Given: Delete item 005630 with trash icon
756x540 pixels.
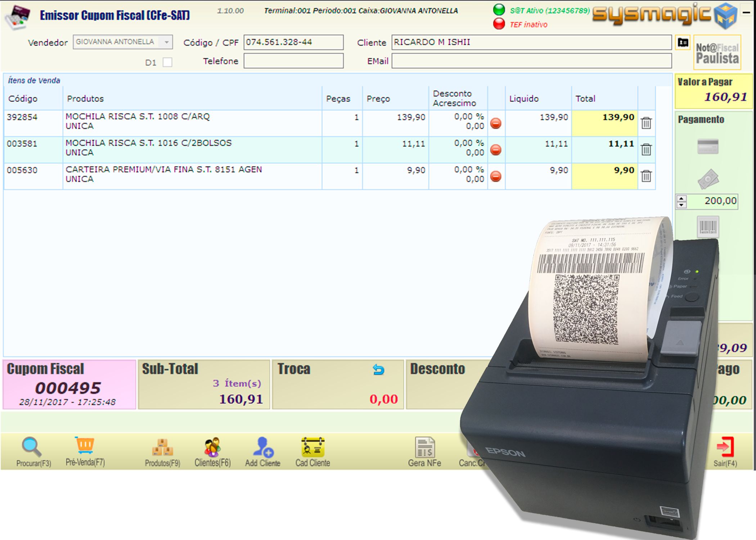Looking at the screenshot, I should pyautogui.click(x=646, y=176).
